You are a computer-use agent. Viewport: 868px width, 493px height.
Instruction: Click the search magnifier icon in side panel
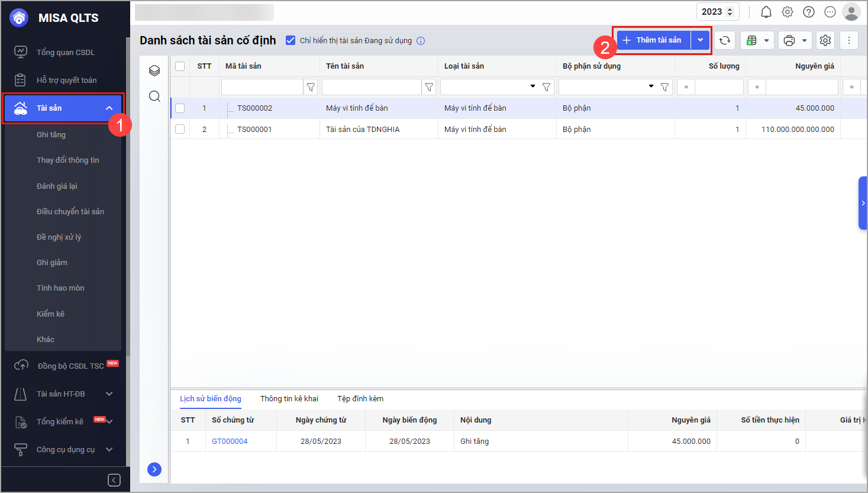(154, 96)
